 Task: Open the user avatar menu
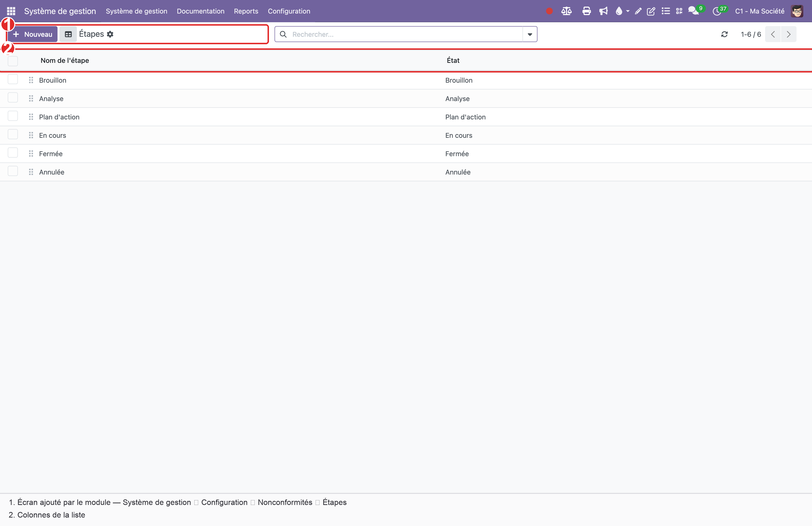[x=797, y=11]
